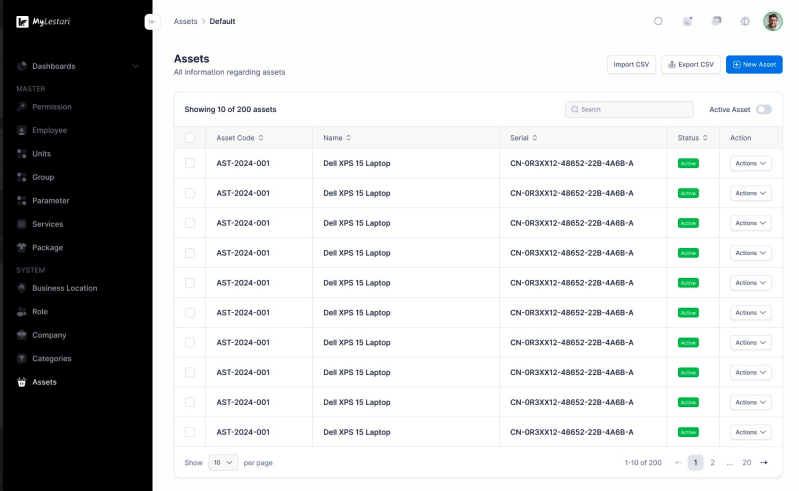Click the Units grid icon in sidebar
This screenshot has width=799, height=491.
[x=21, y=154]
